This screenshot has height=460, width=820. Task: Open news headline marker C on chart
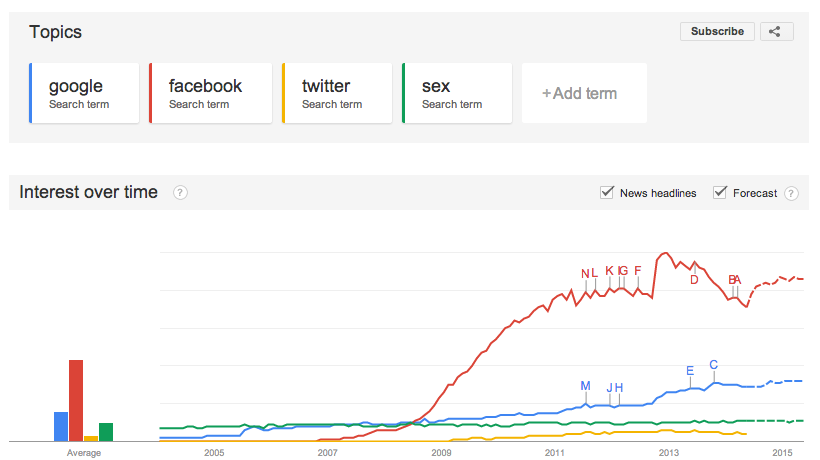713,365
